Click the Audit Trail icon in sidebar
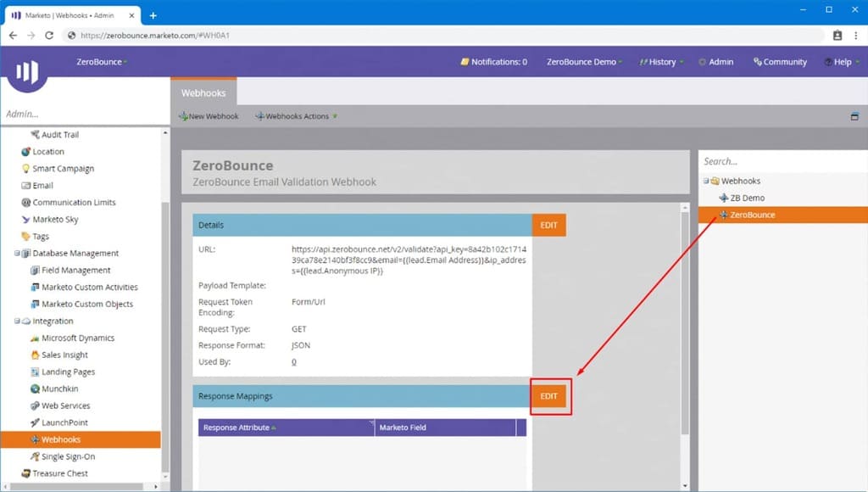The height and width of the screenshot is (492, 868). coord(35,135)
